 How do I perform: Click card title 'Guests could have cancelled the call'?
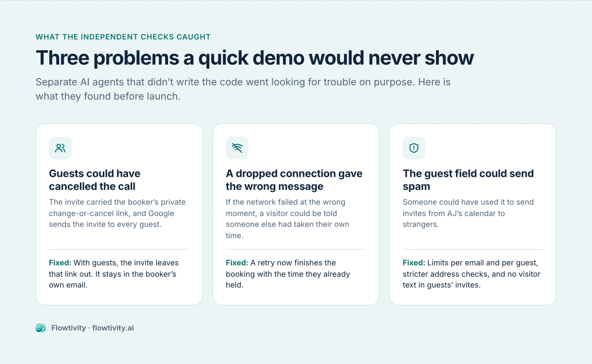pos(95,180)
